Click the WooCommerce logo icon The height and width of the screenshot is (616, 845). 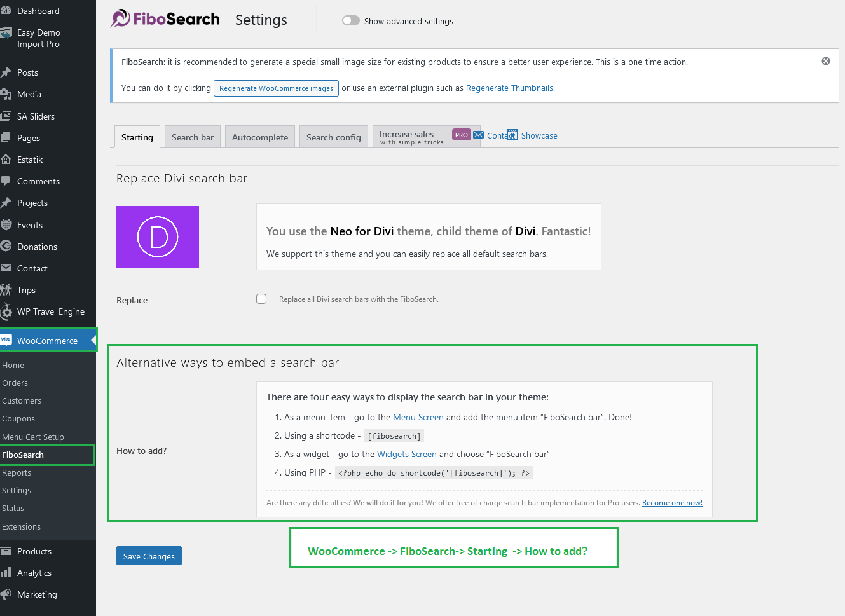coord(6,340)
